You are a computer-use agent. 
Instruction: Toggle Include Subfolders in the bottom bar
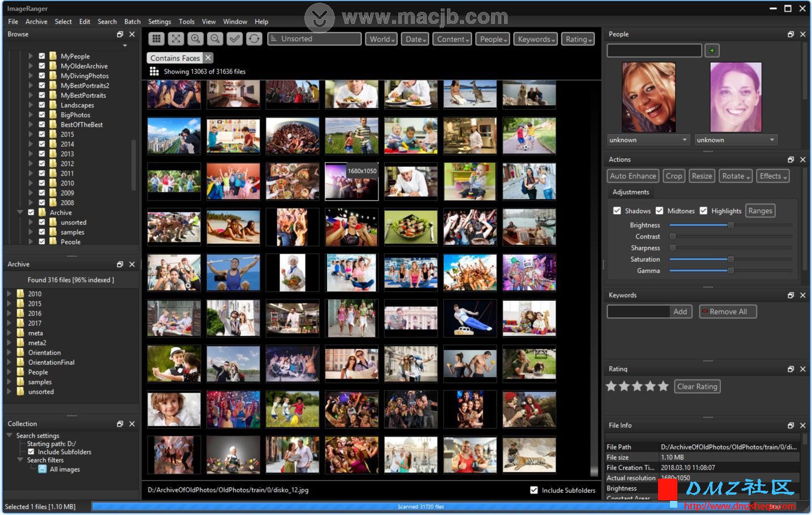click(x=534, y=490)
